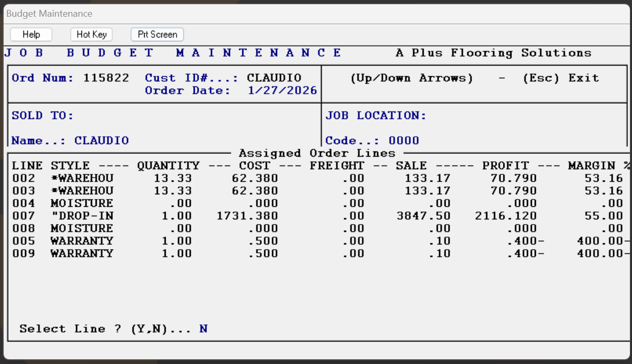Image resolution: width=632 pixels, height=364 pixels.
Task: Click profit .400- on line 009
Action: point(525,253)
